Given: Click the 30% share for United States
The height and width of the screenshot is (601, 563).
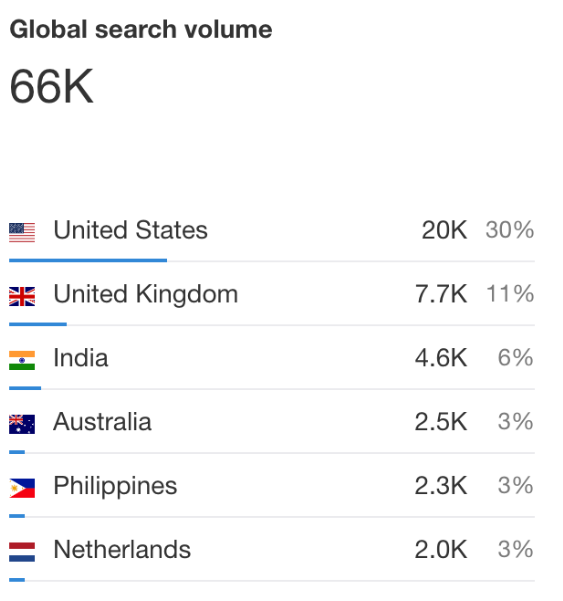Looking at the screenshot, I should click(510, 230).
